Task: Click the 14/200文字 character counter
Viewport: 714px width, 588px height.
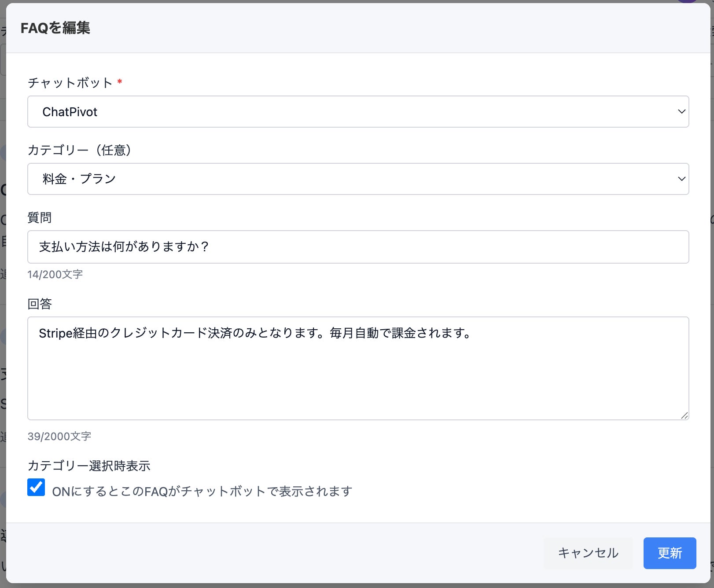Action: click(55, 274)
